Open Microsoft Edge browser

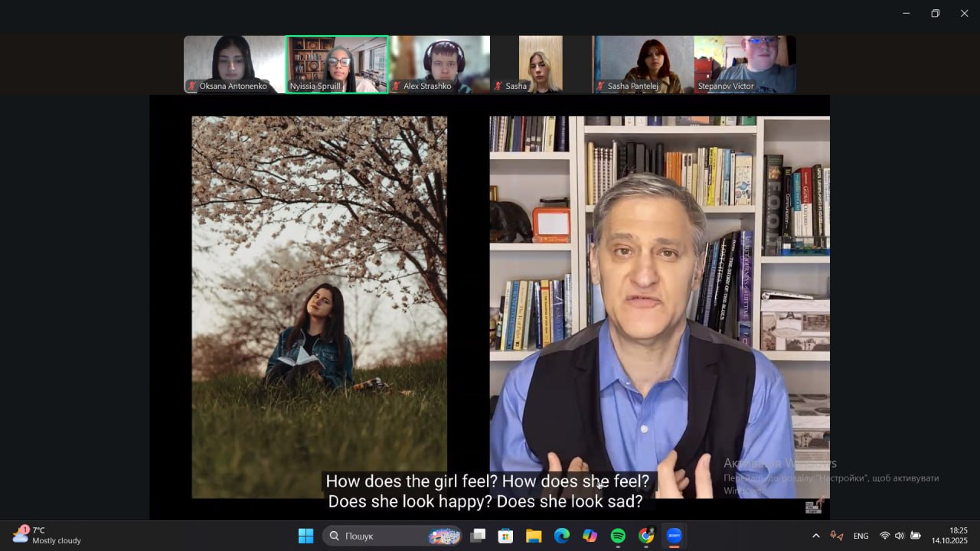coord(562,536)
